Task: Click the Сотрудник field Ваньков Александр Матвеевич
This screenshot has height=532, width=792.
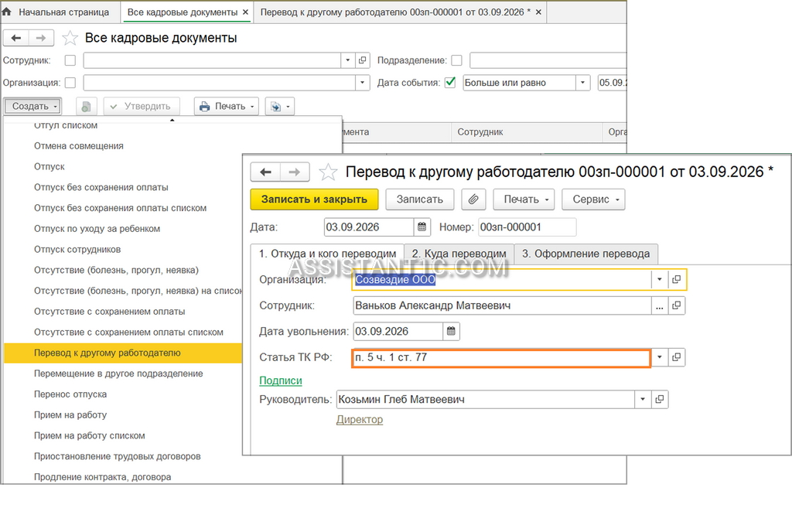Action: pos(501,306)
